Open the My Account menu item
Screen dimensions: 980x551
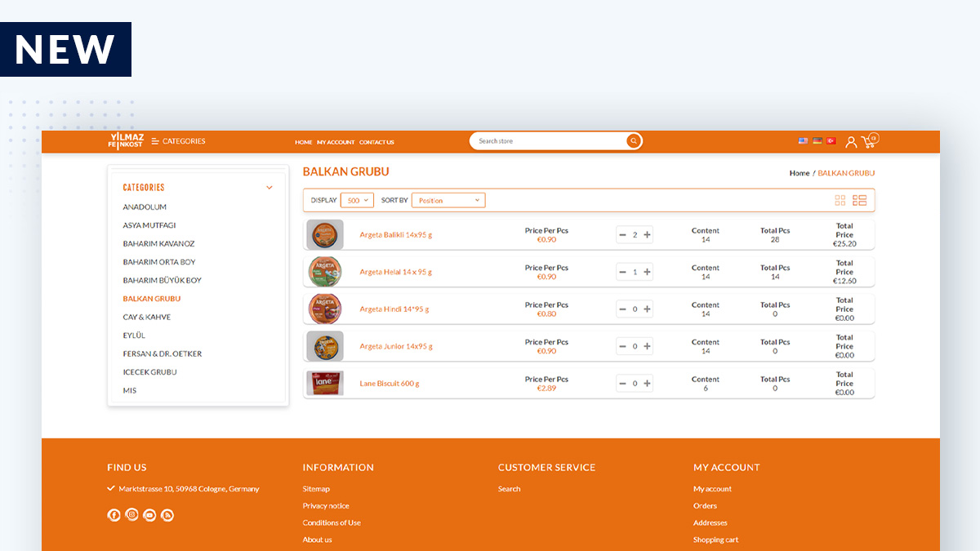(x=336, y=142)
